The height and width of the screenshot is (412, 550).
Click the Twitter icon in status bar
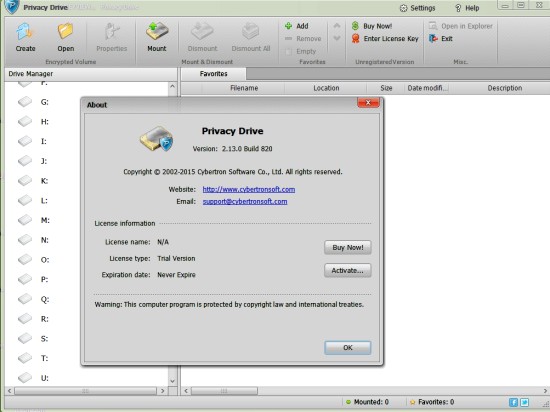point(524,402)
